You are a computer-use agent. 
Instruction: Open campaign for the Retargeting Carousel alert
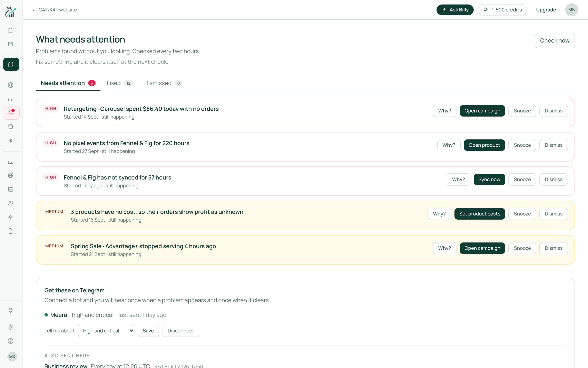click(x=482, y=111)
